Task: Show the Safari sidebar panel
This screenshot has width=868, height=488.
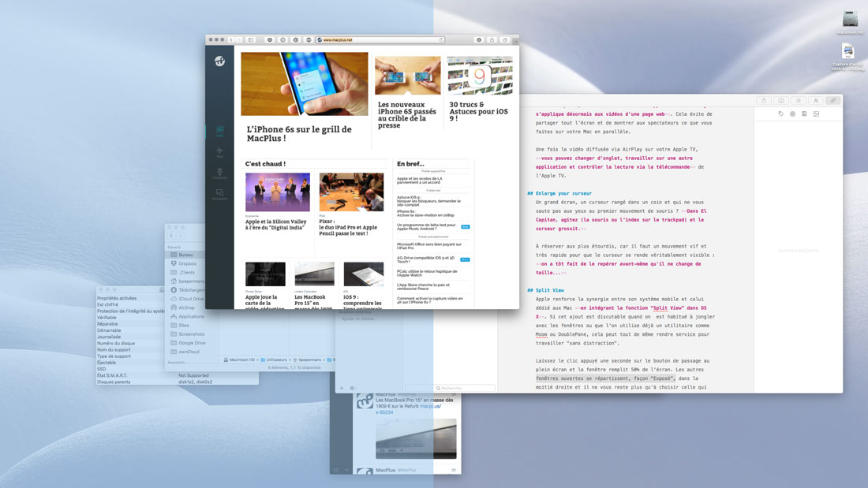Action: (x=251, y=40)
